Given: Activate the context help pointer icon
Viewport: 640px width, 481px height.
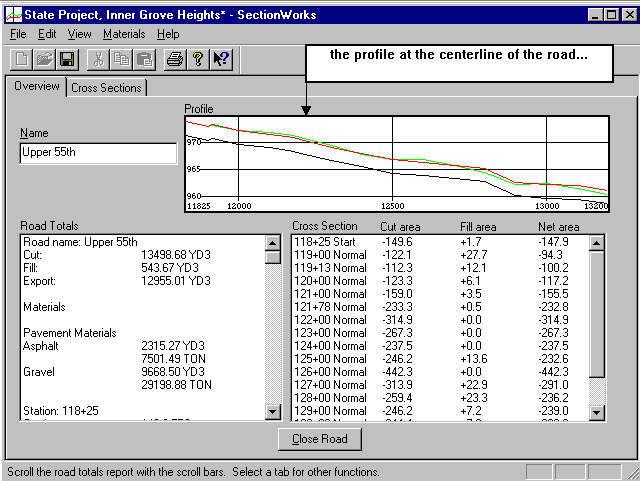Looking at the screenshot, I should tap(221, 59).
